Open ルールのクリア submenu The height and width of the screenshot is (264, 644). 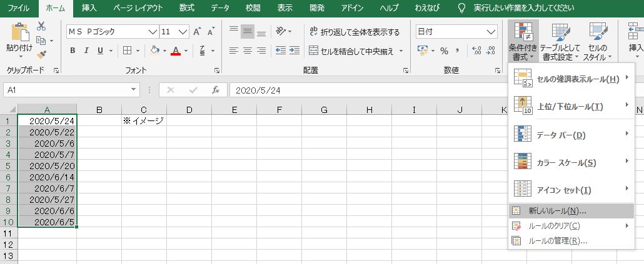[571, 226]
